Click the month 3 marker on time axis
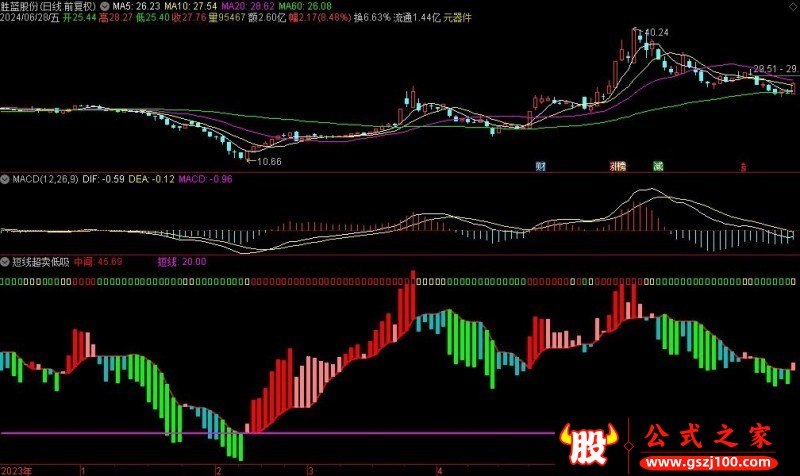800x476 pixels. (x=310, y=470)
